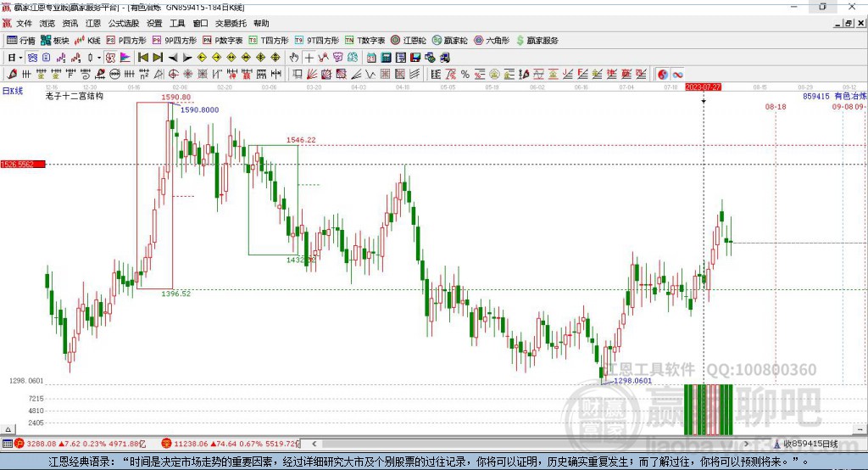The image size is (868, 470).
Task: Click the gold 金 circle icon
Action: coord(494,75)
